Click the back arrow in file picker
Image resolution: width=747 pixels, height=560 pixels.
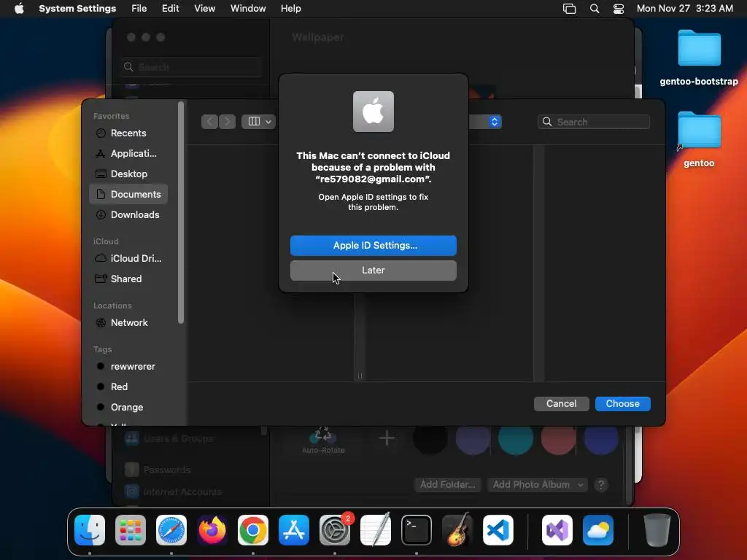pyautogui.click(x=209, y=122)
